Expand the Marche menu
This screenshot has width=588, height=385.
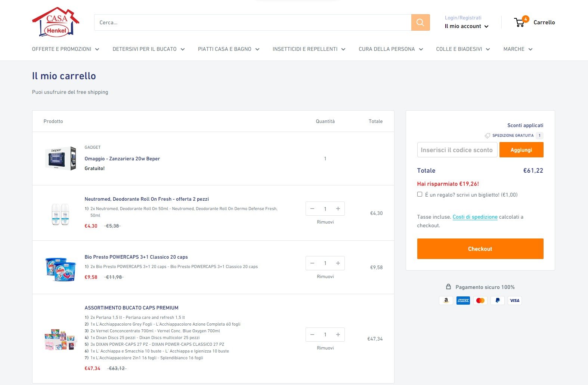click(517, 49)
